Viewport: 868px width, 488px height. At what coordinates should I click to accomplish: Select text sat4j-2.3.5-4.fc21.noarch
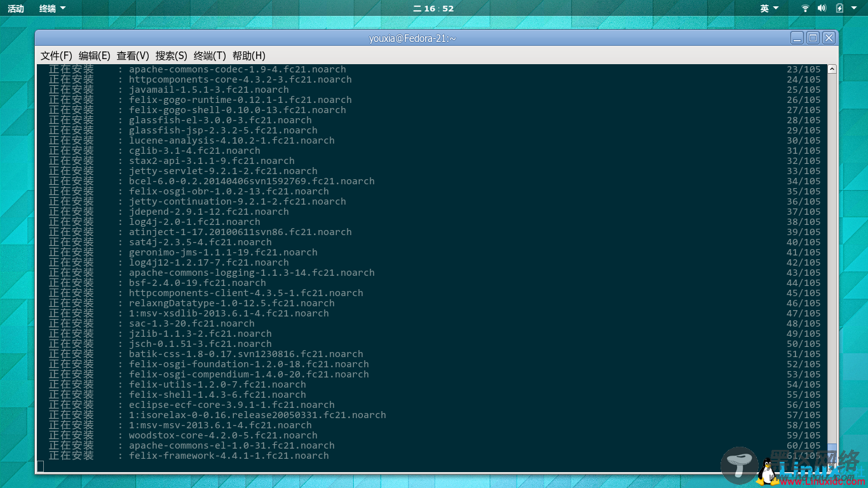pyautogui.click(x=200, y=242)
